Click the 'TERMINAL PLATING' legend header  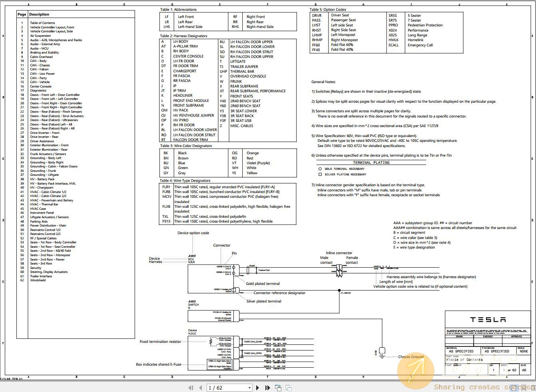371,163
